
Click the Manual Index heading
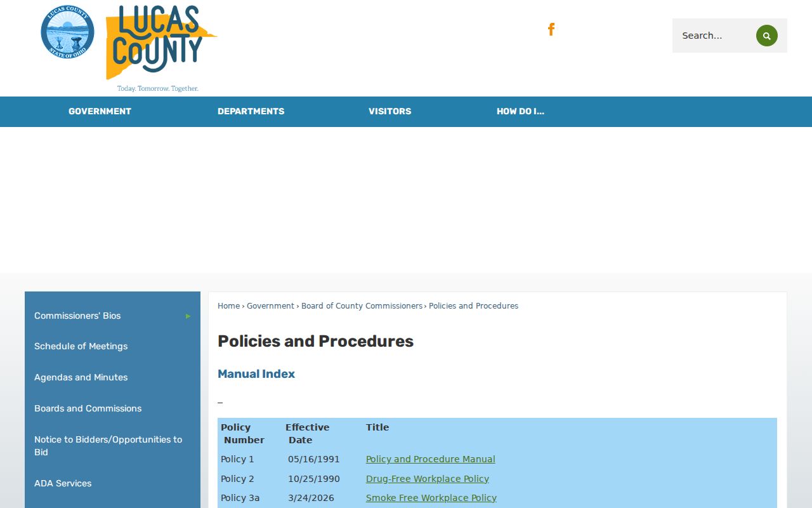click(x=256, y=374)
